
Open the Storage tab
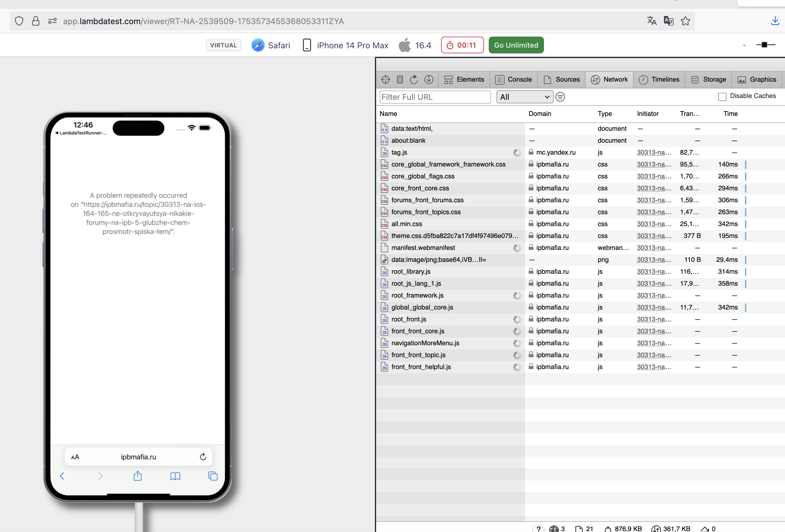click(x=708, y=80)
